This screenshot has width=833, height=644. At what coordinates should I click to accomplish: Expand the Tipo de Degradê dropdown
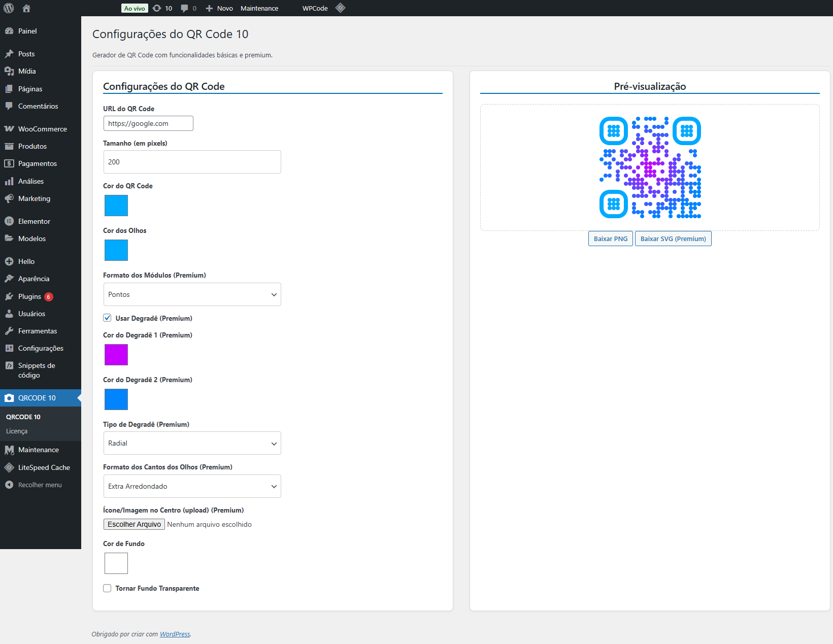192,443
